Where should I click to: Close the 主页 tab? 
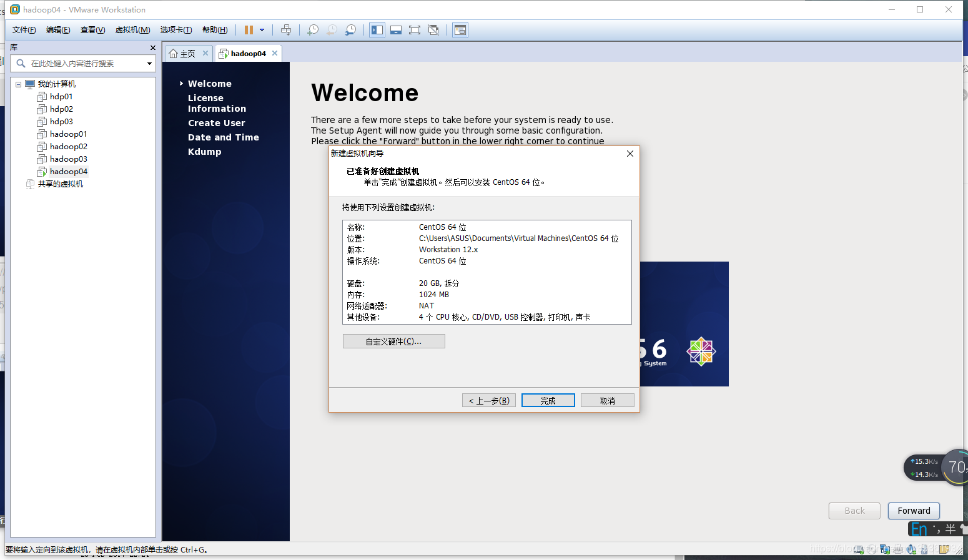(x=205, y=53)
